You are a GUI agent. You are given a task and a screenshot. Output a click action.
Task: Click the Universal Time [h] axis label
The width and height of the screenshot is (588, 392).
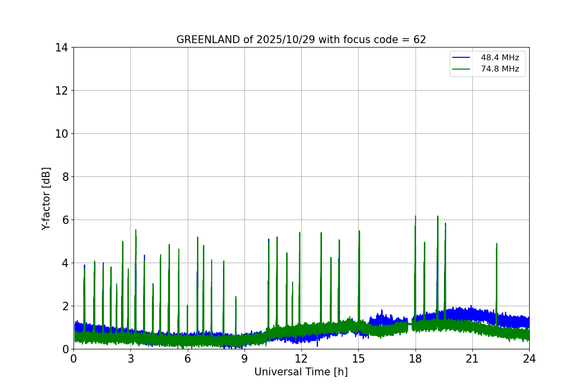point(301,372)
